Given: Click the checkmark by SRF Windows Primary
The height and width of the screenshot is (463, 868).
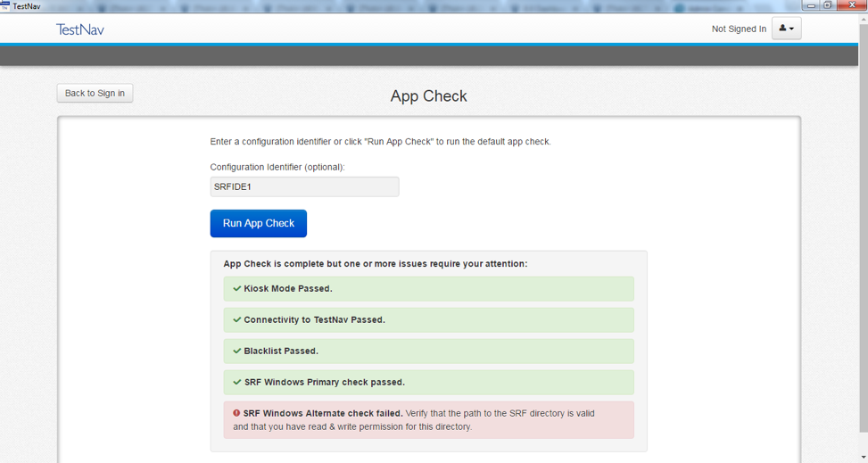Looking at the screenshot, I should (x=236, y=382).
